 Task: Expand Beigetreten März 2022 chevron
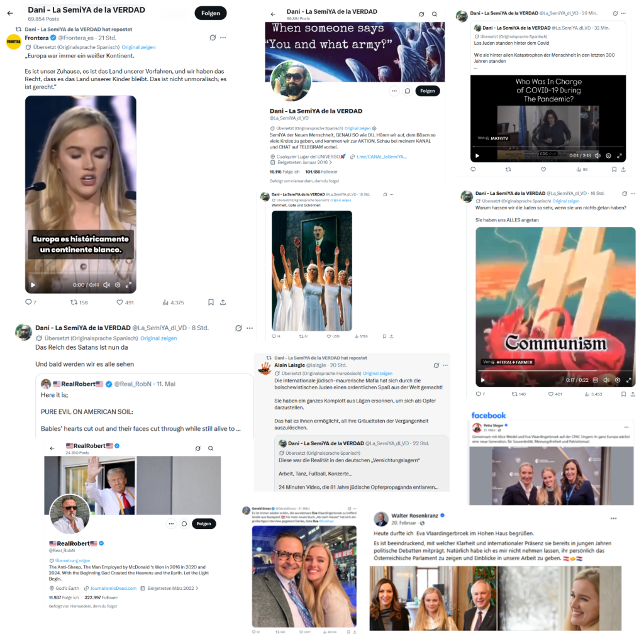[x=197, y=588]
